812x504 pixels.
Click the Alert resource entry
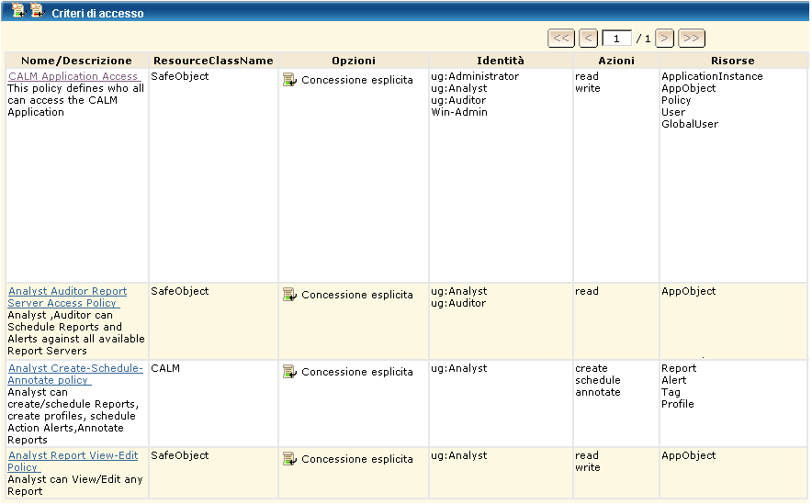(x=673, y=380)
